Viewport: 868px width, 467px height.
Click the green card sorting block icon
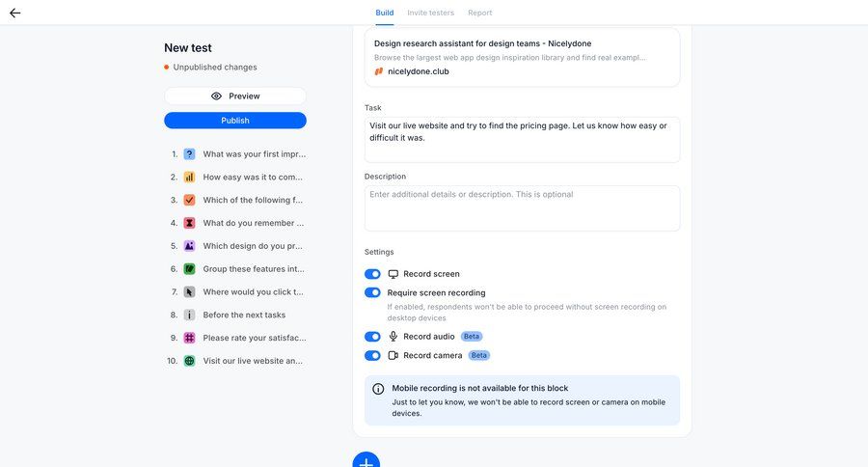point(190,269)
